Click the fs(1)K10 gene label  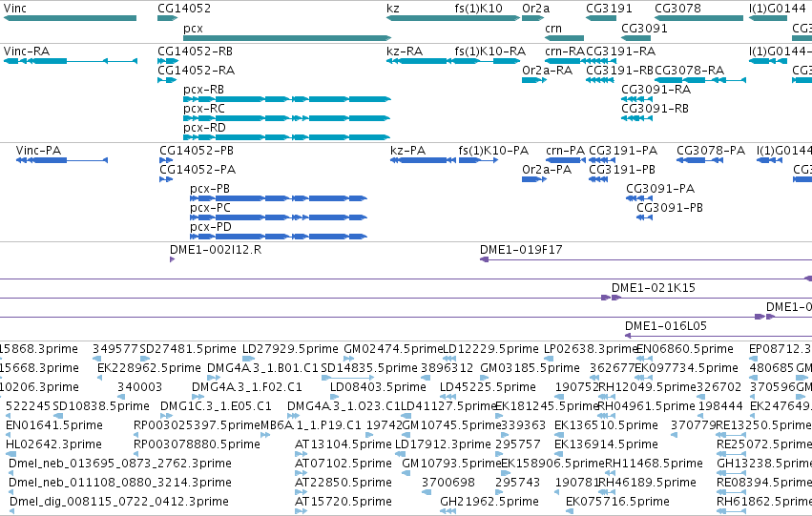[478, 9]
